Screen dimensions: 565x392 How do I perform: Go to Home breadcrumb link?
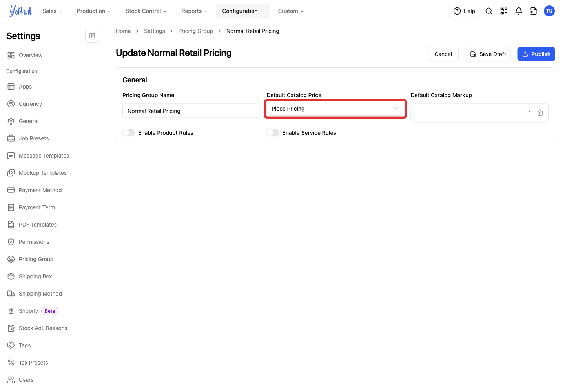pyautogui.click(x=123, y=31)
